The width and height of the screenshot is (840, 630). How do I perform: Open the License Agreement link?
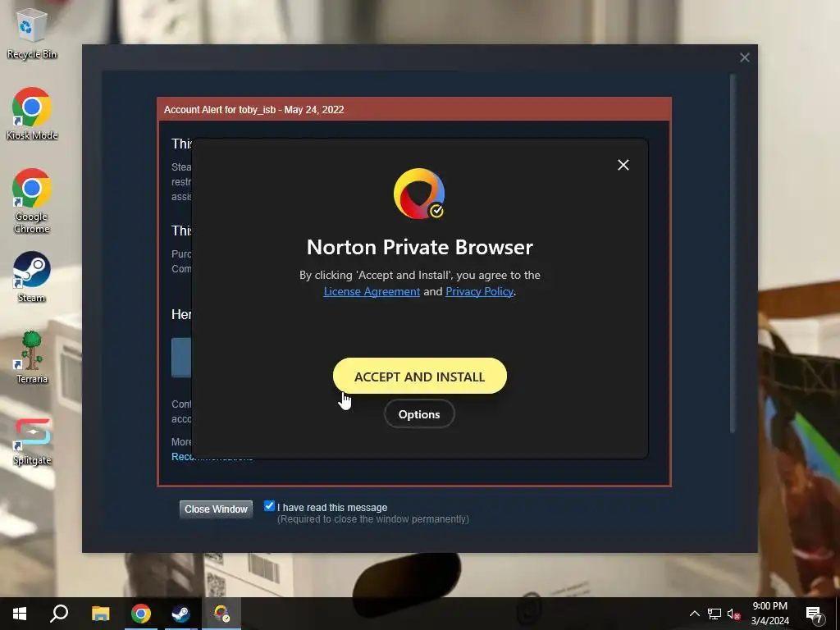pyautogui.click(x=372, y=291)
